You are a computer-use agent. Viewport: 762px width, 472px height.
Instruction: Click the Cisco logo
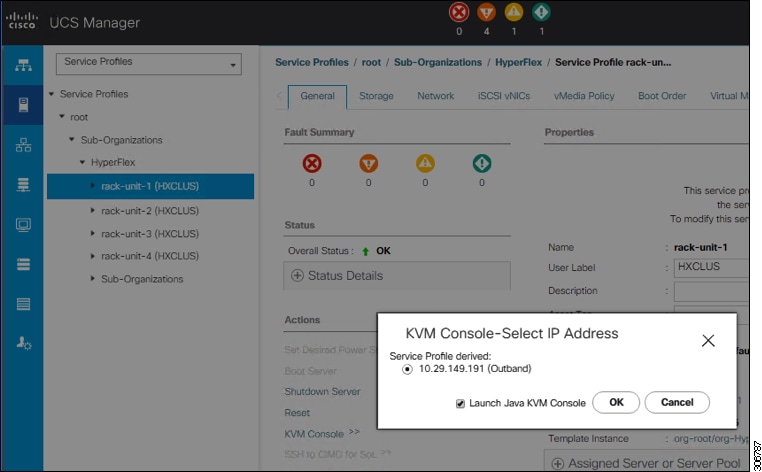(22, 20)
